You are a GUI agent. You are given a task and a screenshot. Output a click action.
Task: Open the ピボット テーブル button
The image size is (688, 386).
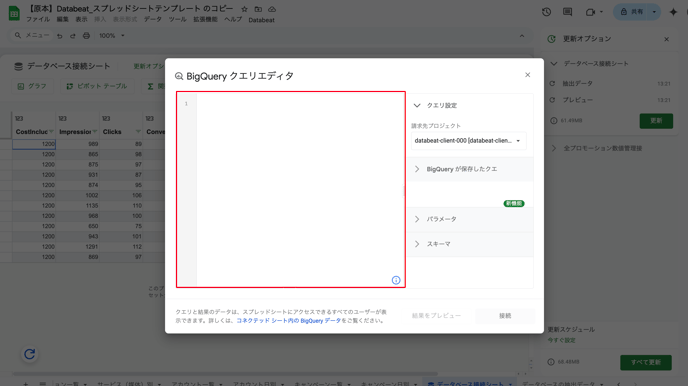point(97,86)
